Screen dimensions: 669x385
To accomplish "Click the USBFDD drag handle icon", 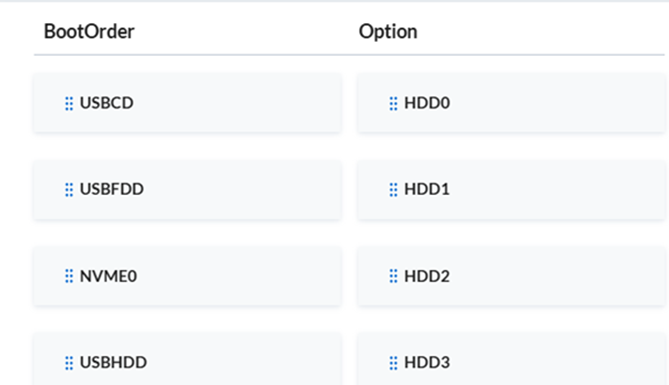I will pos(69,190).
